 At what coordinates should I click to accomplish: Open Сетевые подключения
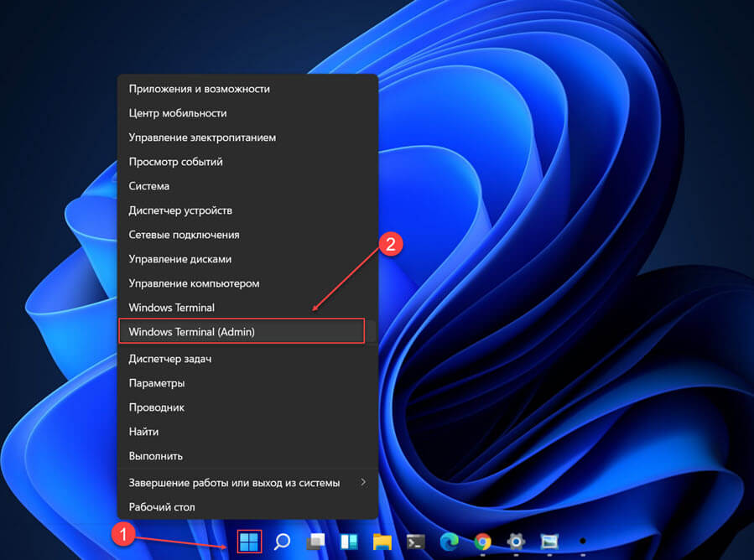247,235
